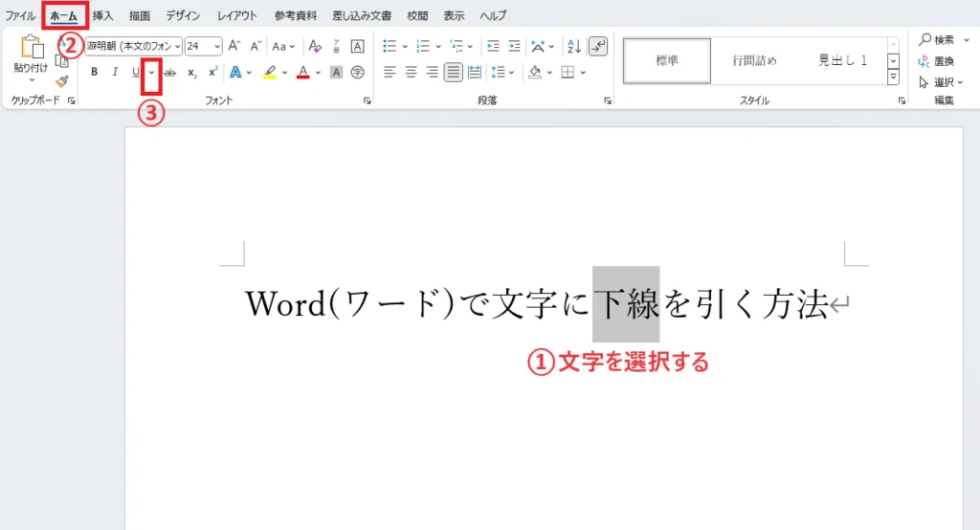Decrease font size with smaller A icon
This screenshot has height=530, width=980.
pyautogui.click(x=255, y=46)
